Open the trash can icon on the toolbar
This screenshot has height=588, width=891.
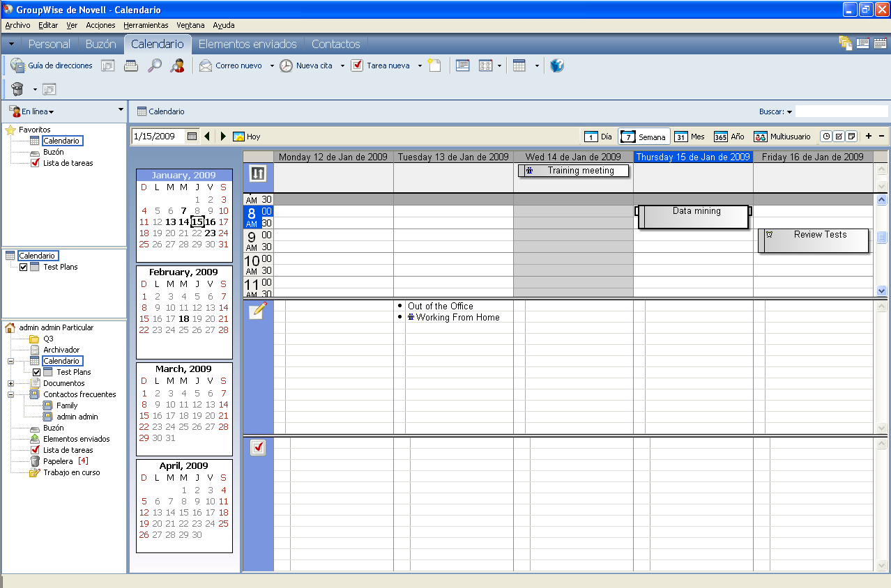pos(17,89)
